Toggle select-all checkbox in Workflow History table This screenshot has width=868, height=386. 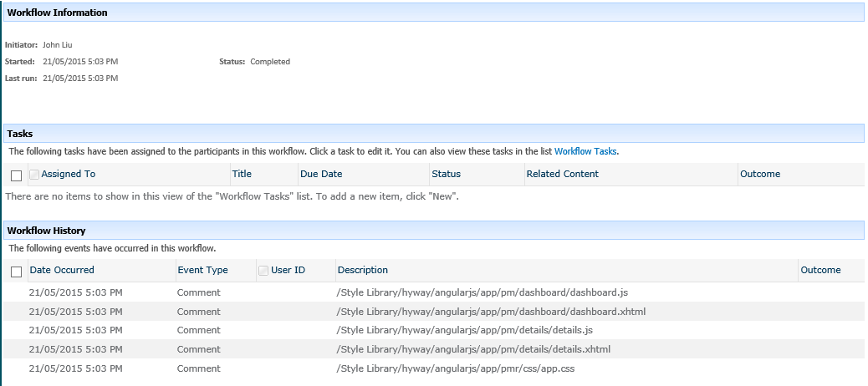point(16,272)
